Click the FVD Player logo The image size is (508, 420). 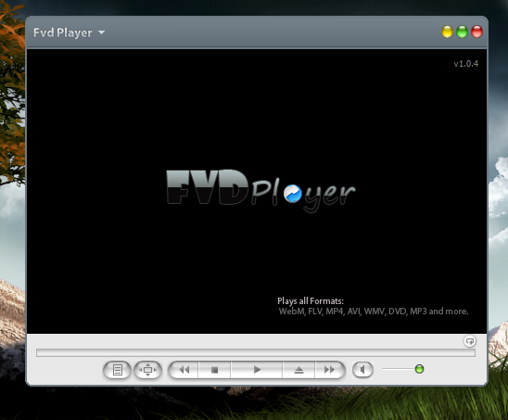pos(260,191)
